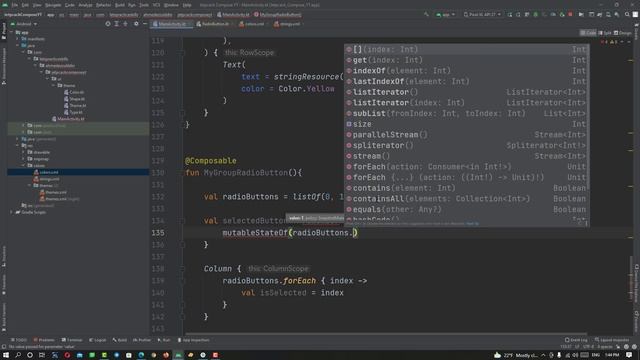
Task: Expand the mipmap folder arrow
Action: click(x=23, y=159)
